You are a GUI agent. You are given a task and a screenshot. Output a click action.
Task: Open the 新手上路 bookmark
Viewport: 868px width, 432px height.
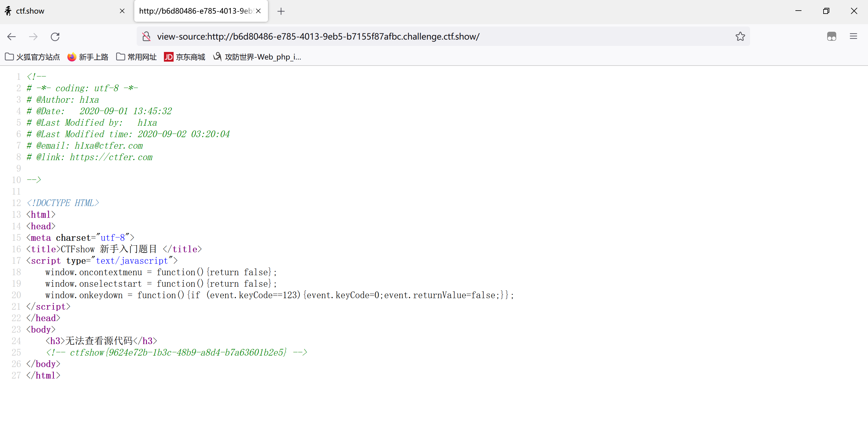coord(88,57)
